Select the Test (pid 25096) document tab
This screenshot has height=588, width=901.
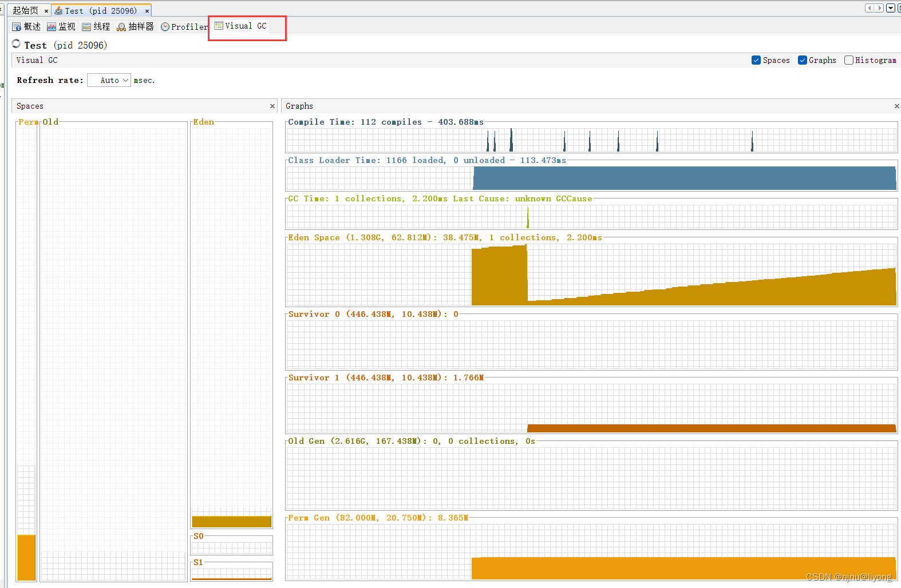(101, 10)
